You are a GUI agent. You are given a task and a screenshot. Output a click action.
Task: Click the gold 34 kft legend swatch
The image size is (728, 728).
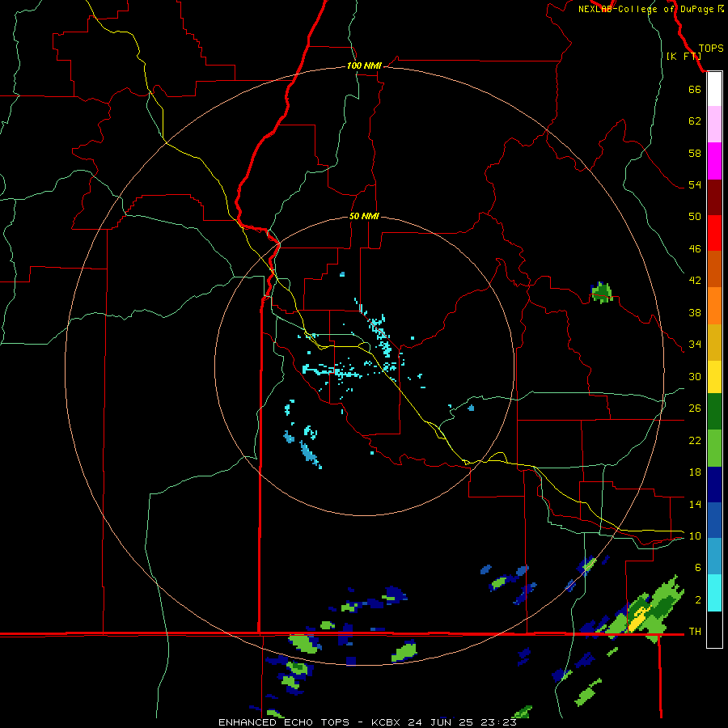(714, 342)
